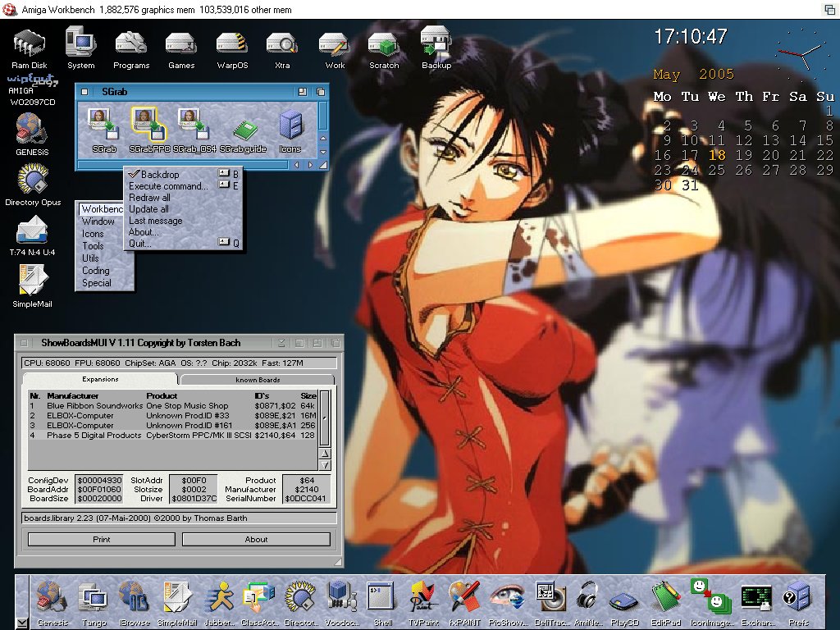Viewport: 840px width, 630px height.
Task: Click the Workbench screen depth gadget
Action: click(829, 9)
